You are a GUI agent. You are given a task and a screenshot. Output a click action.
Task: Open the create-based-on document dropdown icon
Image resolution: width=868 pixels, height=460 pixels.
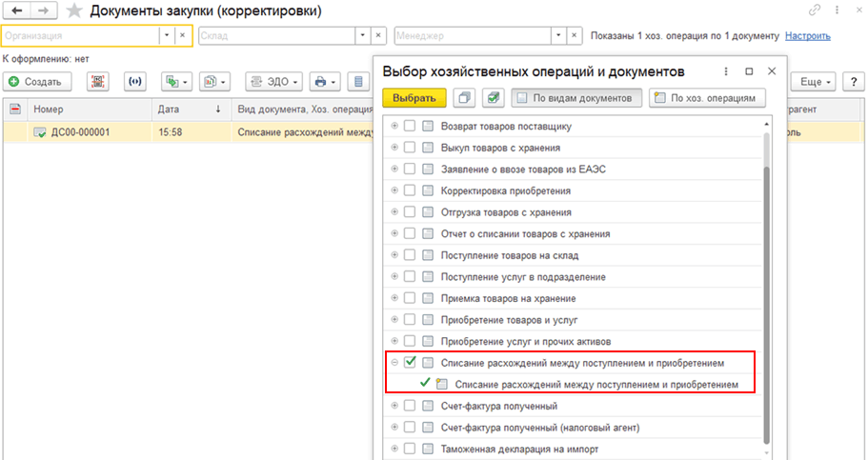coord(176,82)
